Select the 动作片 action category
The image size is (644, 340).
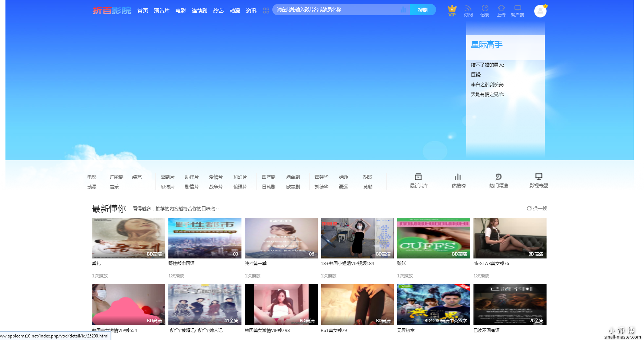[192, 177]
